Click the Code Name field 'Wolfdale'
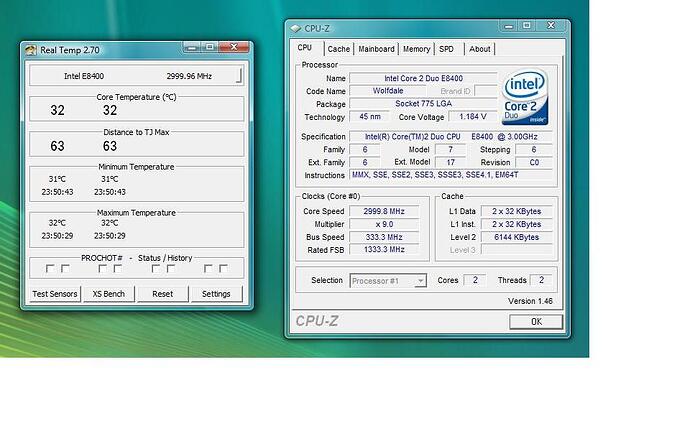This screenshot has width=690, height=431. (x=388, y=91)
